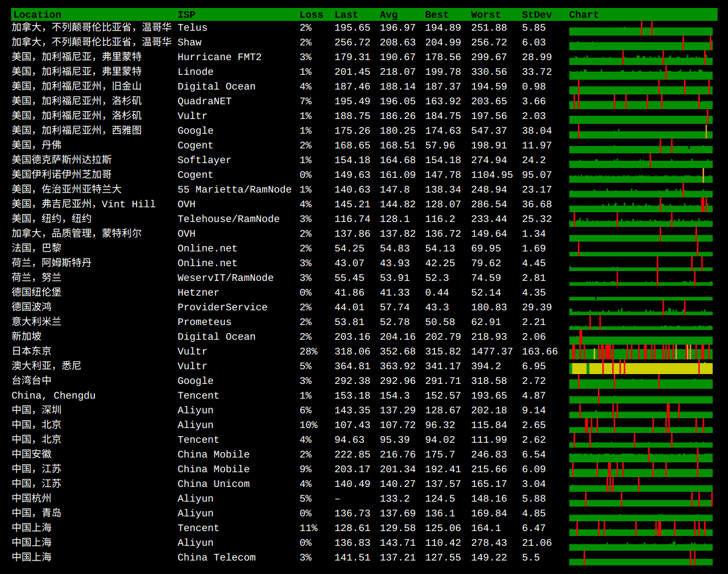
Task: Select the 荷兰，阿姆斯特丹 location
Action: point(51,262)
